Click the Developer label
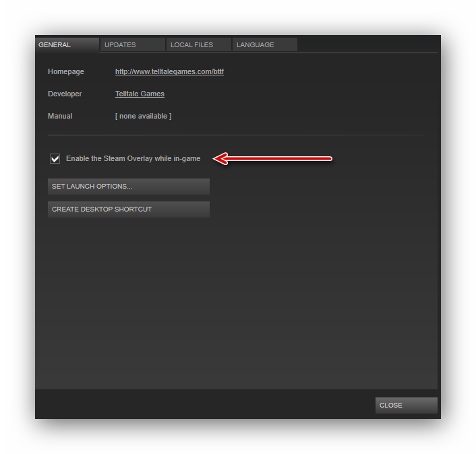 pyautogui.click(x=65, y=94)
